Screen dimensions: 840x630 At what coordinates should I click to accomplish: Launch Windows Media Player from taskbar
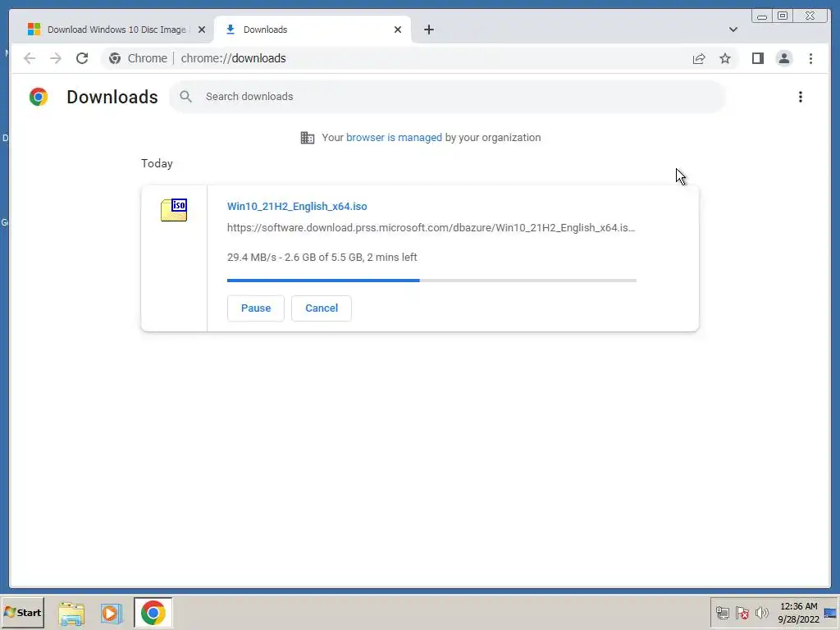click(112, 613)
